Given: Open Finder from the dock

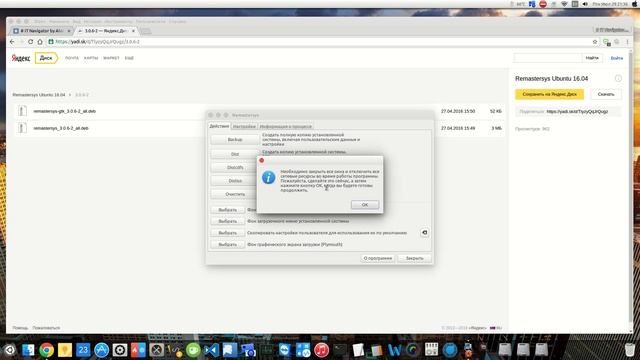Looking at the screenshot, I should point(28,350).
